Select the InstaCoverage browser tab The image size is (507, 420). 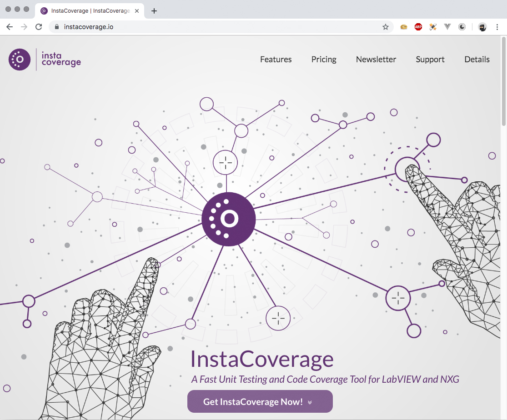coord(90,11)
